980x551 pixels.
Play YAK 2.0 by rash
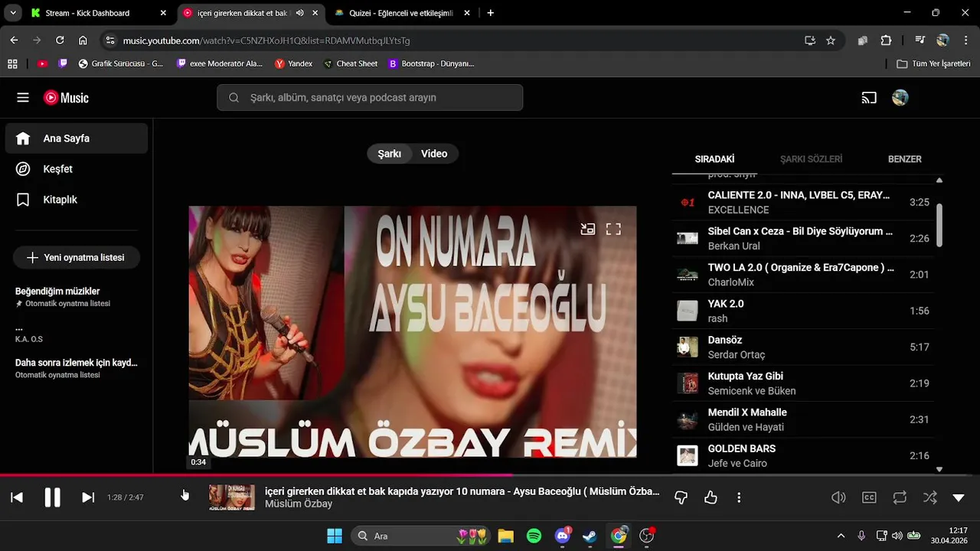(x=804, y=311)
